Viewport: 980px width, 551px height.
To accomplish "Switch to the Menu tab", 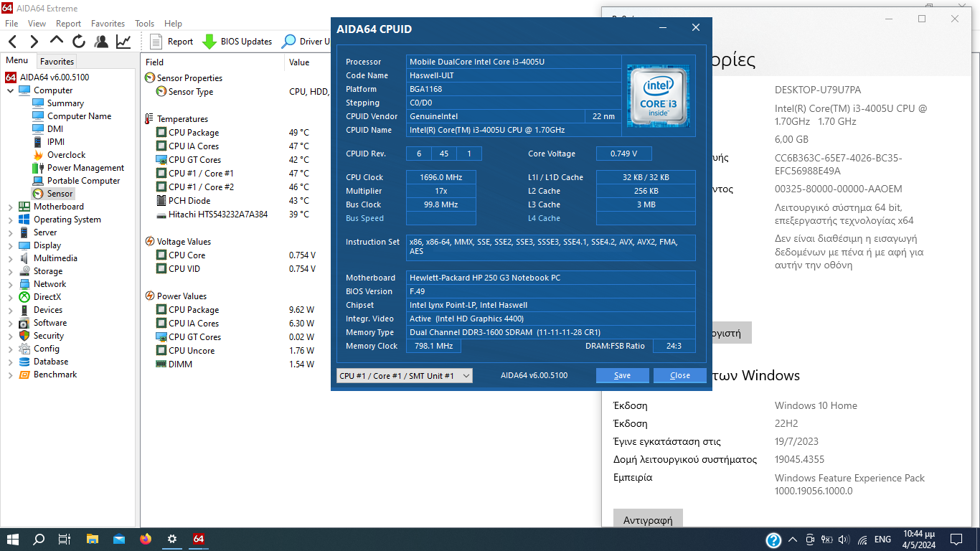I will (17, 61).
